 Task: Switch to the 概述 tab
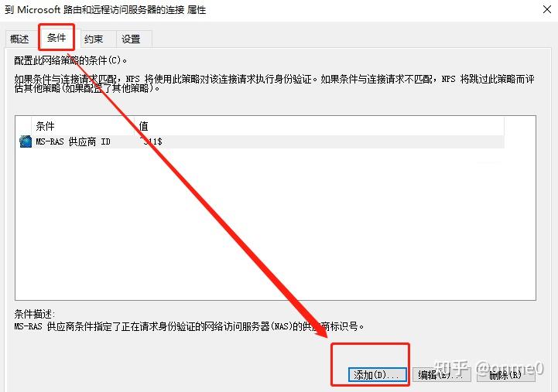(20, 39)
